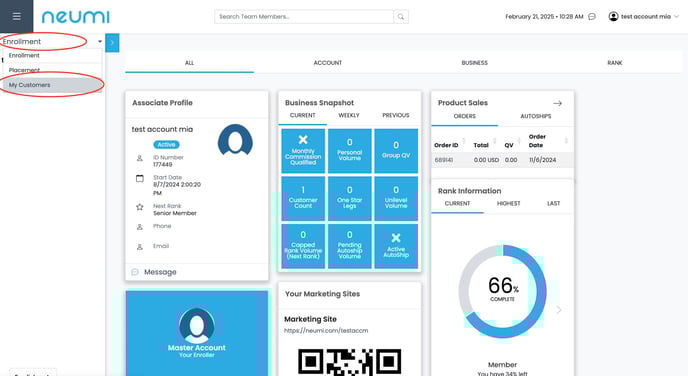
Task: Click the Senior Member next rank text
Action: (175, 213)
